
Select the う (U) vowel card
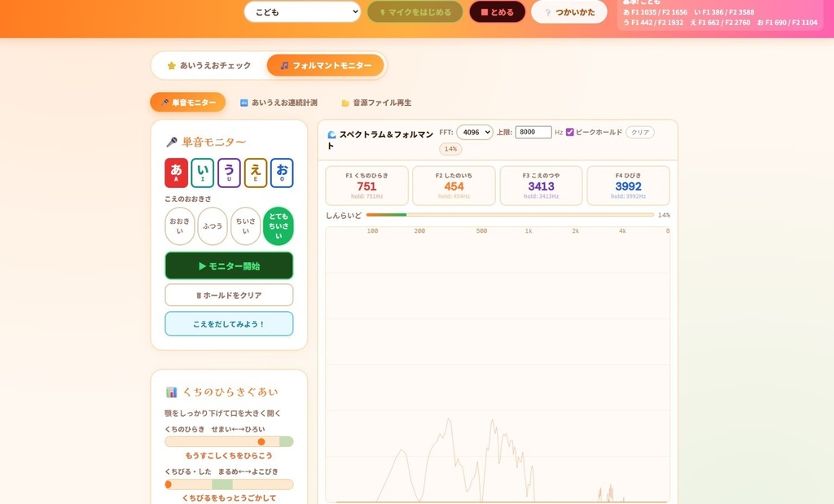(228, 174)
